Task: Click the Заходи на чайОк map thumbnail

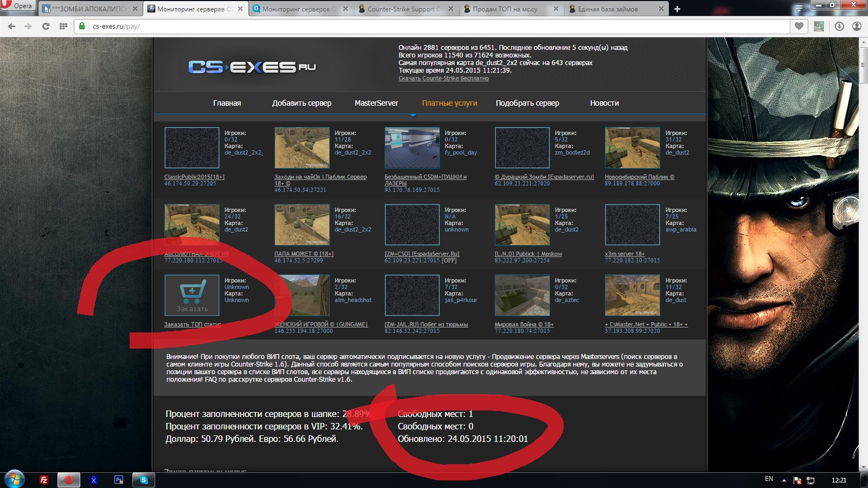Action: 302,148
